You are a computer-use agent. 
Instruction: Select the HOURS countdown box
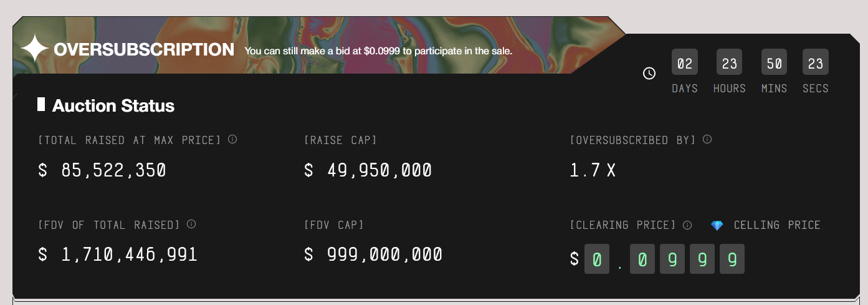click(730, 63)
